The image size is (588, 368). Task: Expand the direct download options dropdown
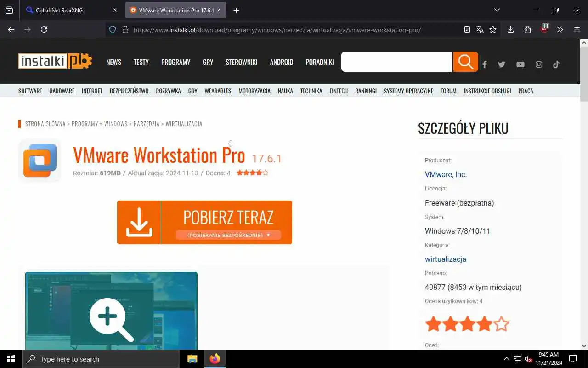(228, 235)
